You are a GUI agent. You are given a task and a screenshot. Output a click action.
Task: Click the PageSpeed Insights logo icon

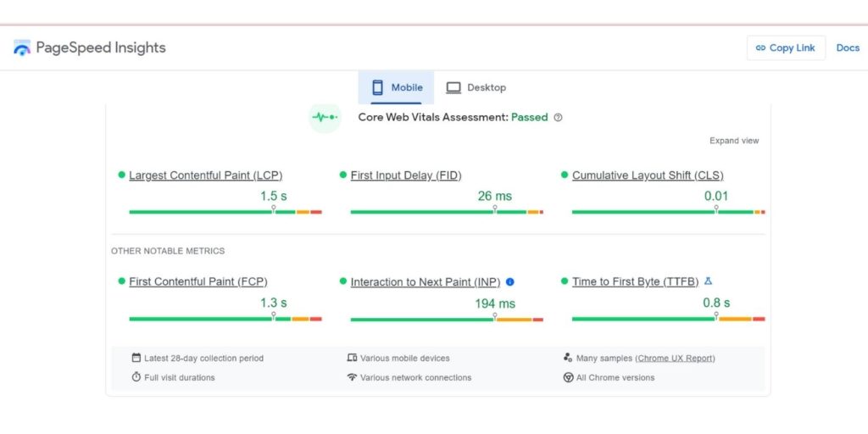pos(22,48)
